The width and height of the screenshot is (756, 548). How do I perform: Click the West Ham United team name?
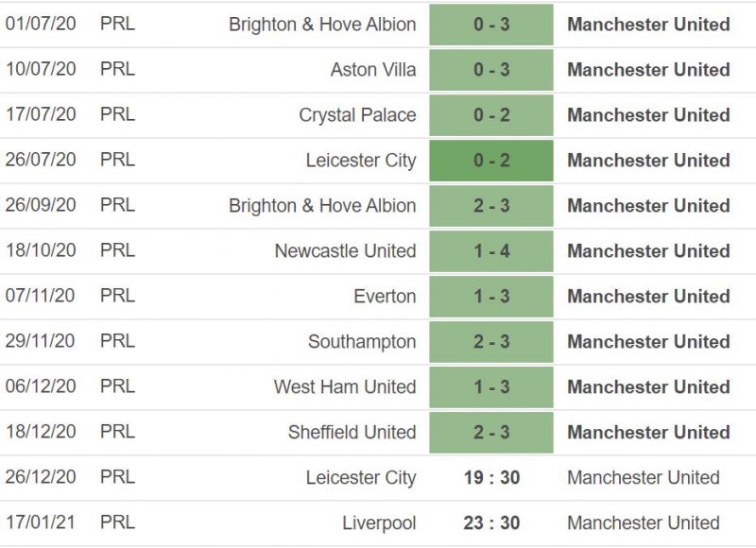tap(345, 387)
